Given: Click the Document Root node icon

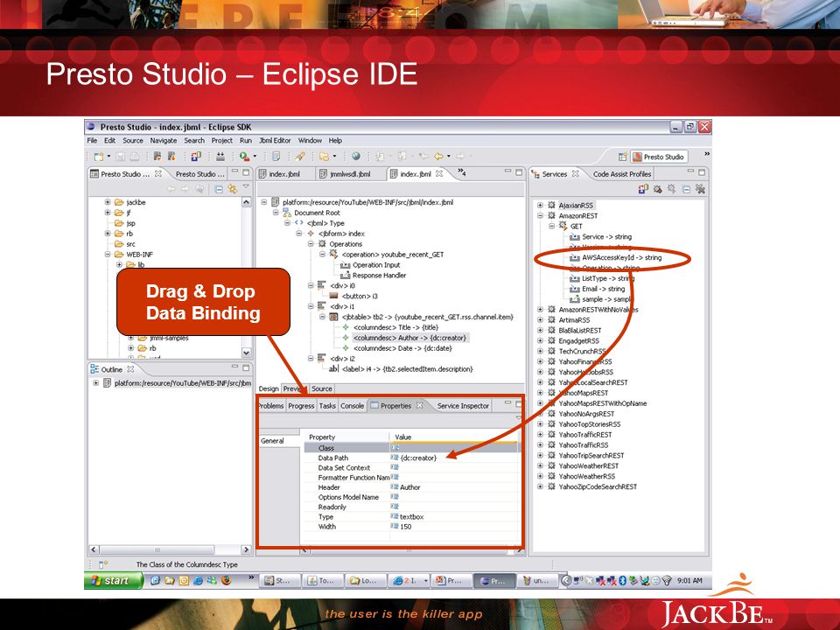Looking at the screenshot, I should [x=287, y=213].
